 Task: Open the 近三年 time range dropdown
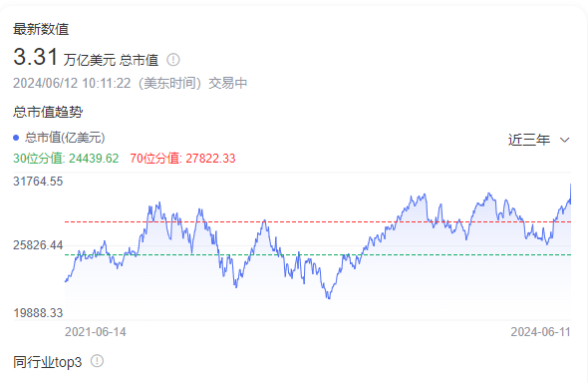[x=539, y=140]
